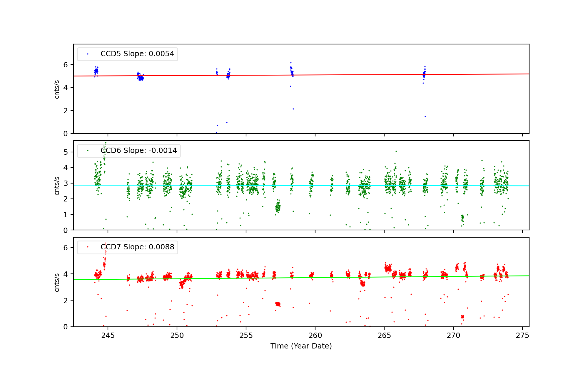Click the cnts/s label of bottom plot

pyautogui.click(x=57, y=282)
